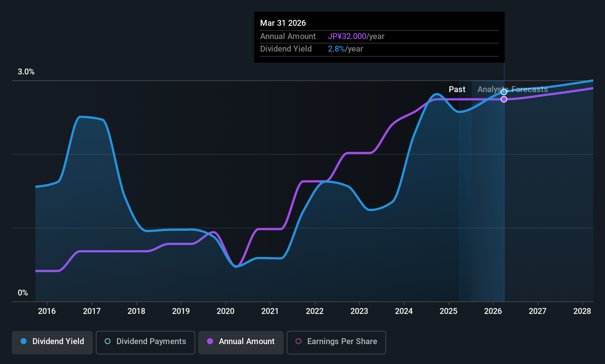The width and height of the screenshot is (605, 364).
Task: Click the 2019 x-axis label
Action: pos(181,311)
